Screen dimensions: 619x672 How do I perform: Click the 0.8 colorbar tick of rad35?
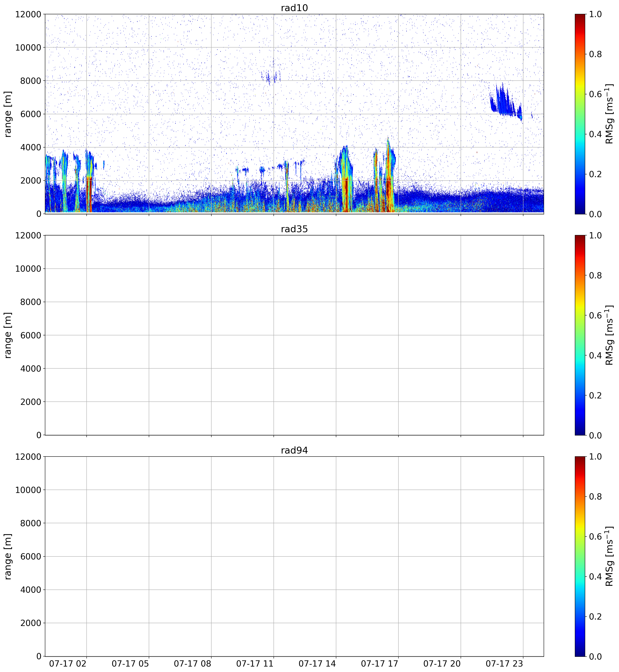pyautogui.click(x=596, y=276)
